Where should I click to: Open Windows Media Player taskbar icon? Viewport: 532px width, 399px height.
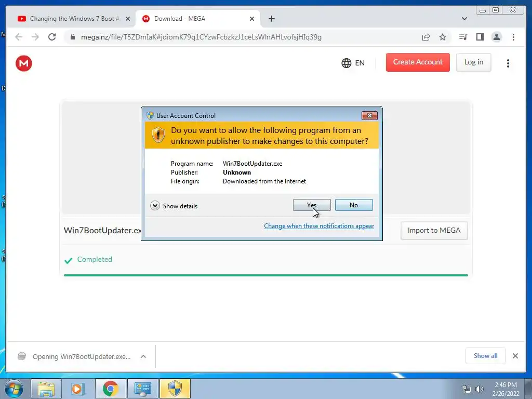tap(78, 389)
